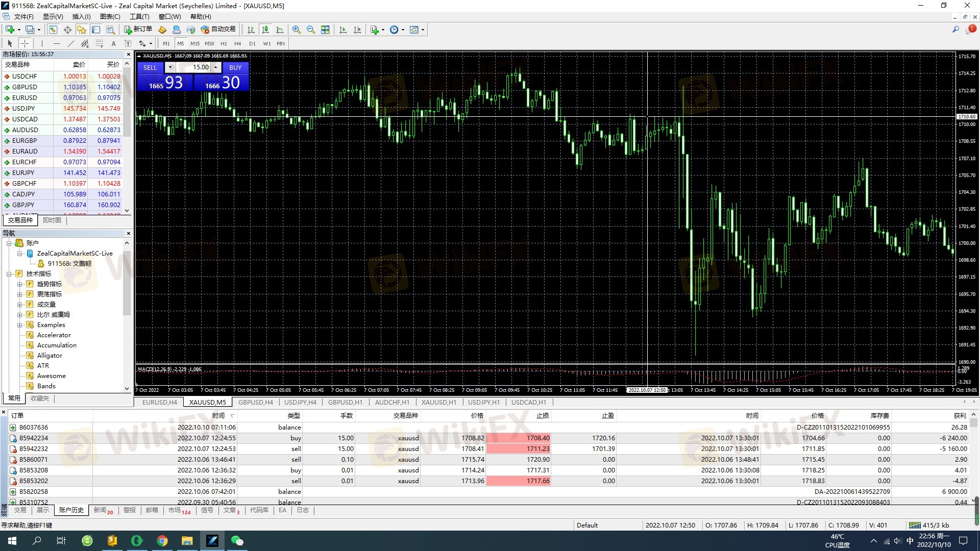Toggle the Market Watch panel icon

click(x=54, y=30)
